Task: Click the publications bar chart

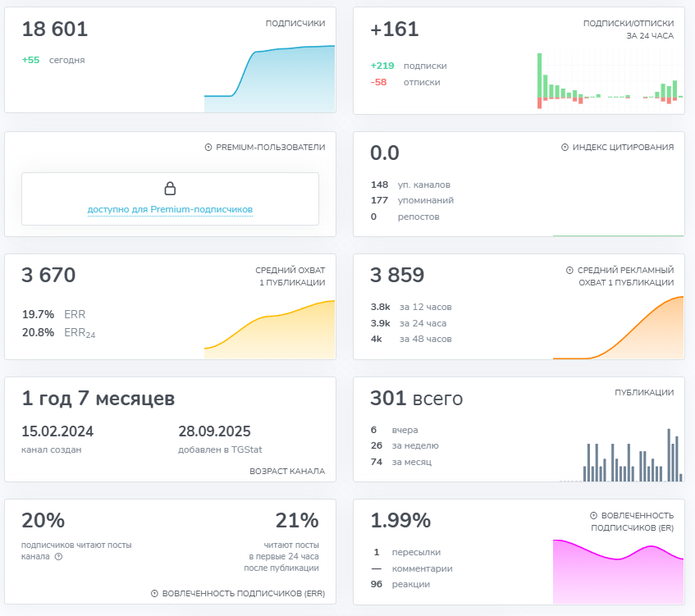Action: (621, 454)
